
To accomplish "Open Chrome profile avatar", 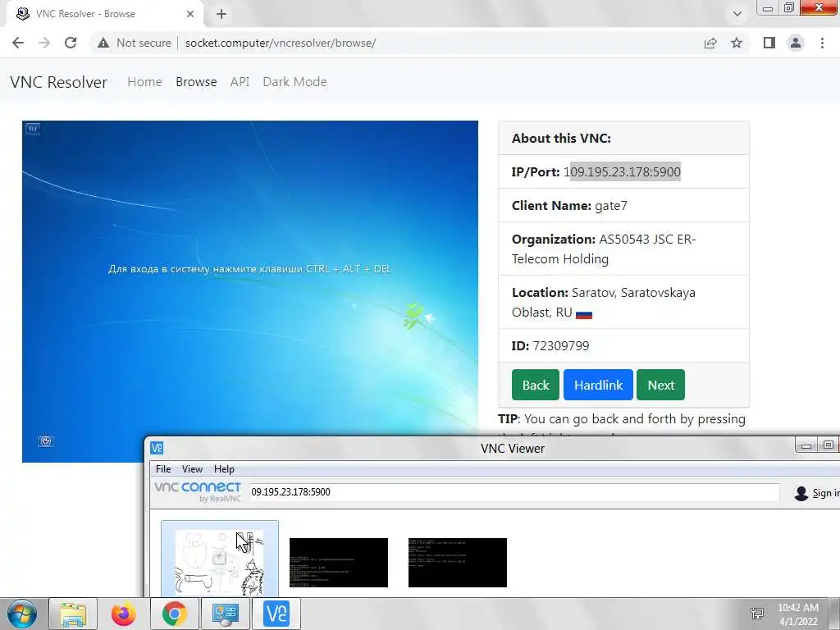I will point(796,43).
